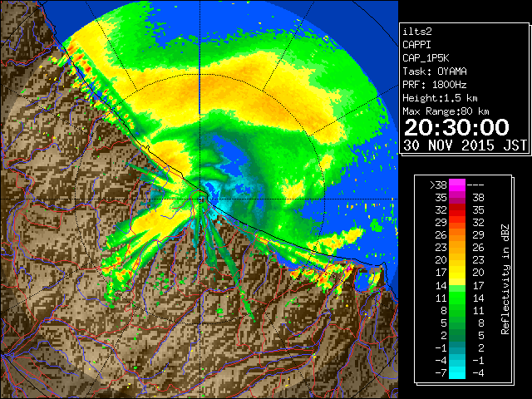
Task: Click the radar center site marker
Action: 201,199
